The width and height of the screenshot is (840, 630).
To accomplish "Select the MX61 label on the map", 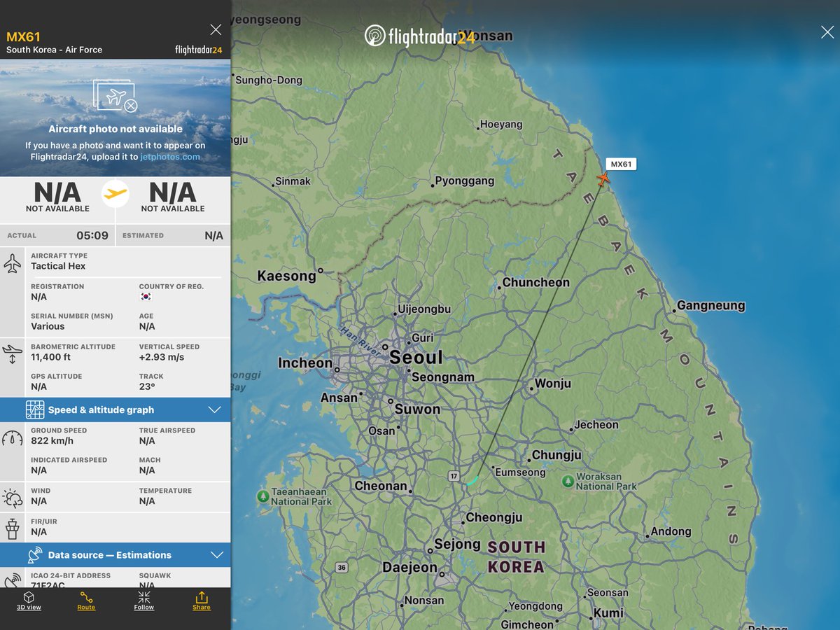I will point(621,164).
